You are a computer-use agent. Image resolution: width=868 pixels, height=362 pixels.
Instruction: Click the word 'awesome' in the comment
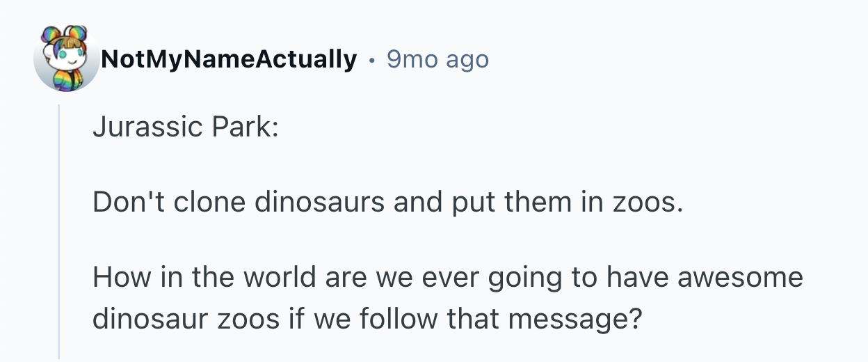[741, 278]
